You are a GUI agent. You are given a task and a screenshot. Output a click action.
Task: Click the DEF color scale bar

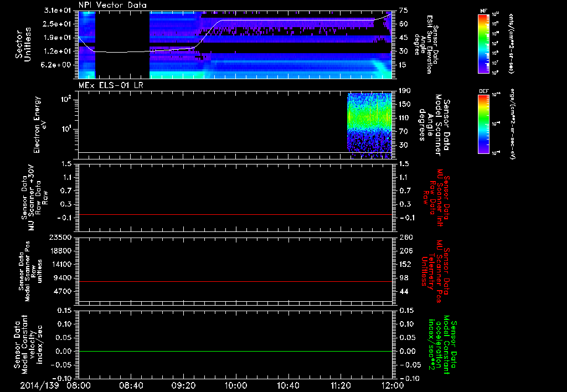pos(483,124)
